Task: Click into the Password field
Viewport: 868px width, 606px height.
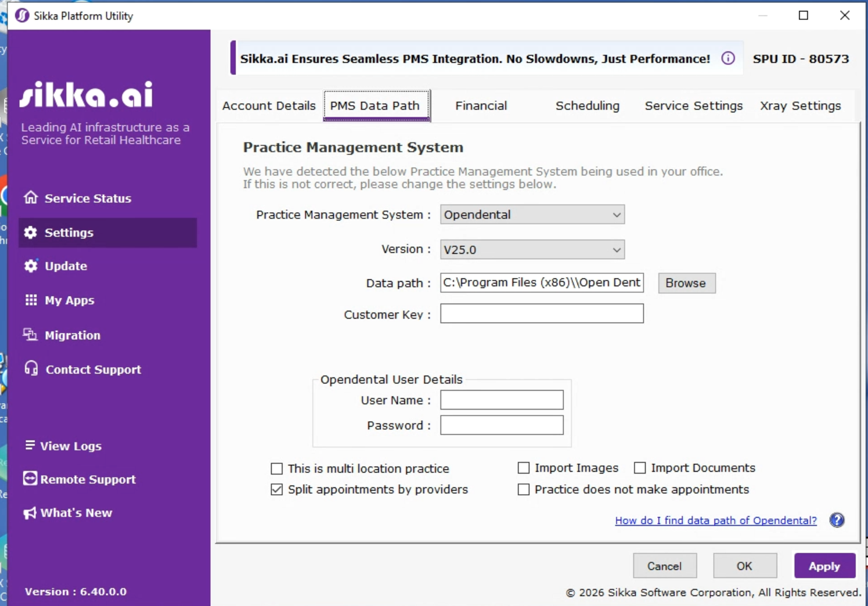Action: (x=501, y=425)
